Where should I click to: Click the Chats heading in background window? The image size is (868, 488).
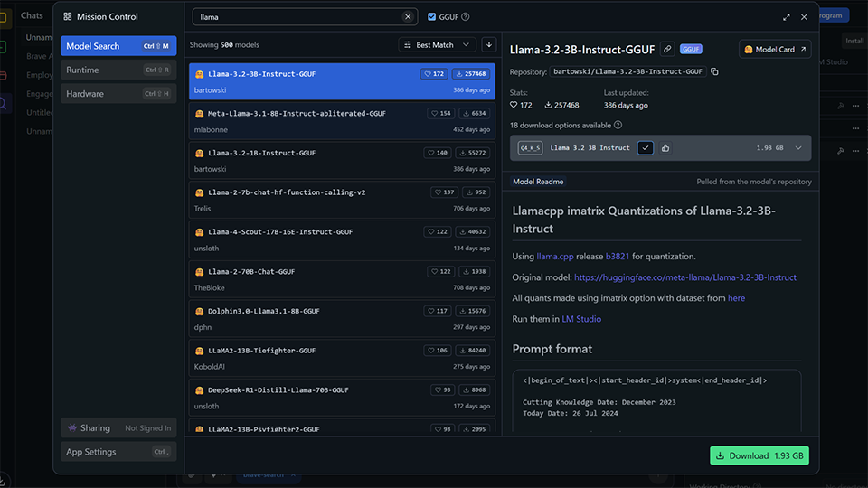click(x=32, y=15)
